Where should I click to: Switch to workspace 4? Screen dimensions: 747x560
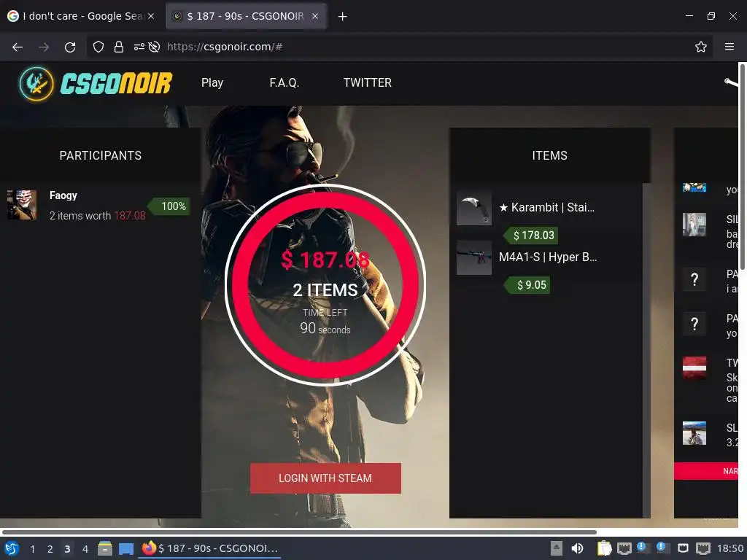85,549
